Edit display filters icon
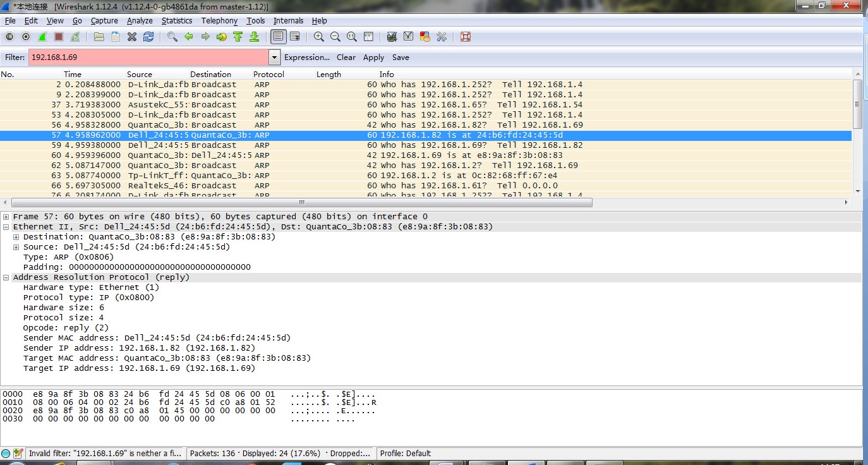Image resolution: width=868 pixels, height=465 pixels. pyautogui.click(x=408, y=37)
